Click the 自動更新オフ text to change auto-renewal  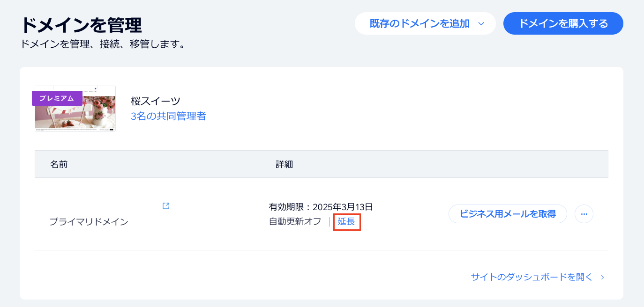click(x=295, y=222)
